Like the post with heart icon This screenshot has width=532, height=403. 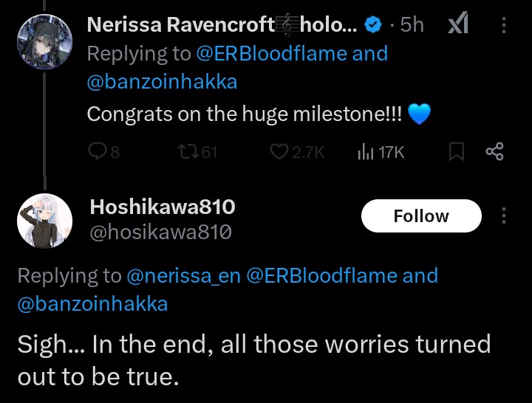[x=279, y=152]
